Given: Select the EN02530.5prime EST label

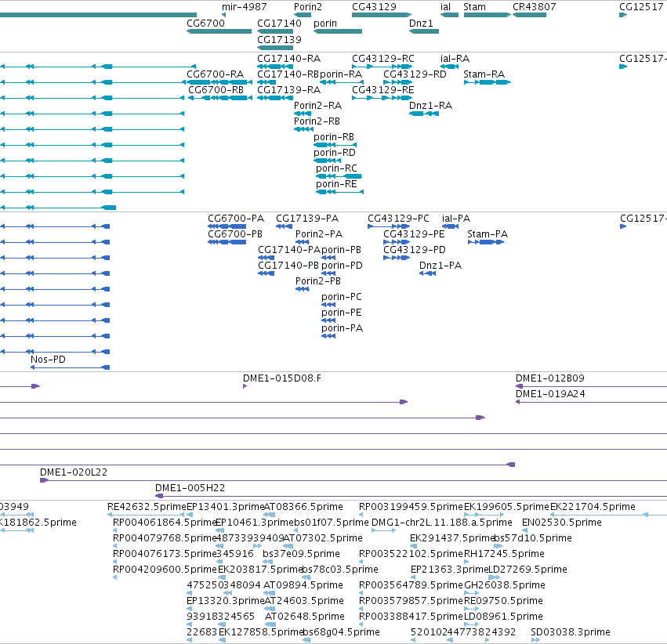Looking at the screenshot, I should 561,523.
